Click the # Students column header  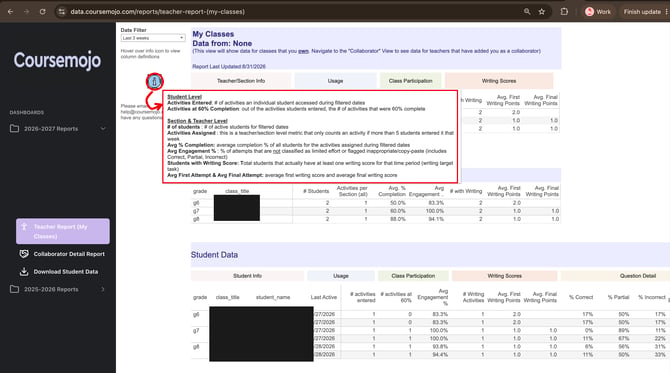pos(316,191)
